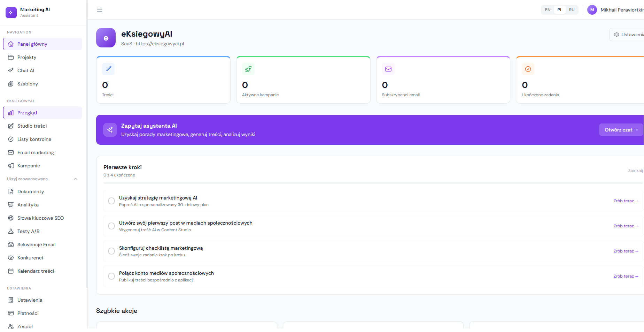This screenshot has width=644, height=332.
Task: Click the Subskrybenci email stat card
Action: [x=443, y=80]
